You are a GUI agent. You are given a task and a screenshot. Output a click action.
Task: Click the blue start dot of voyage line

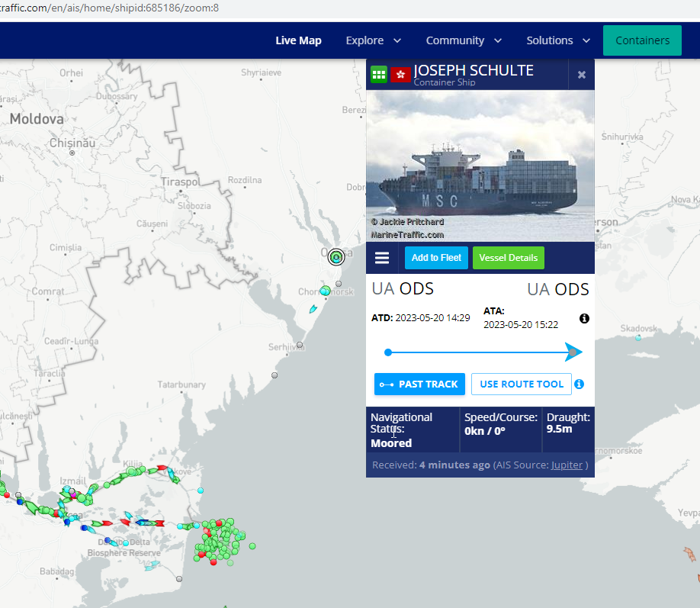388,352
